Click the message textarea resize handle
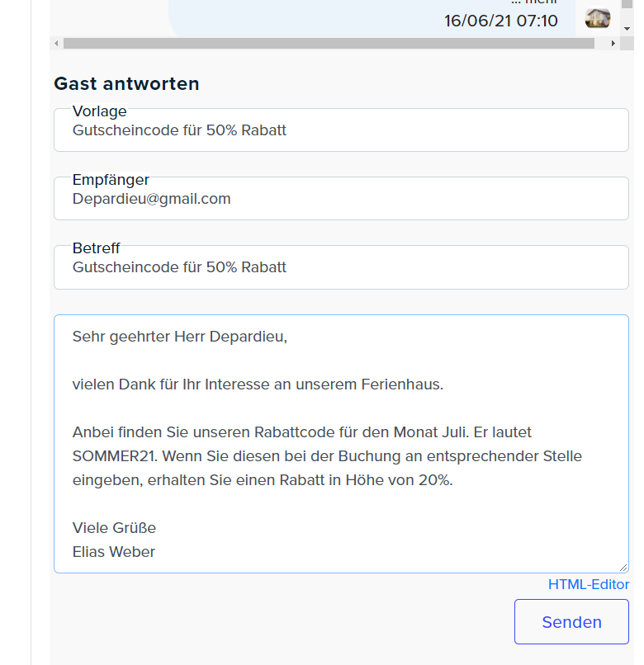This screenshot has width=644, height=665. (623, 568)
